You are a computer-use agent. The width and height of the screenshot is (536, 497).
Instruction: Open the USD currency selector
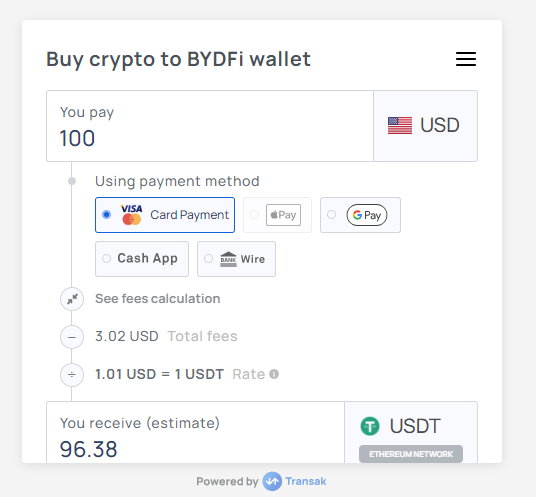(x=425, y=126)
